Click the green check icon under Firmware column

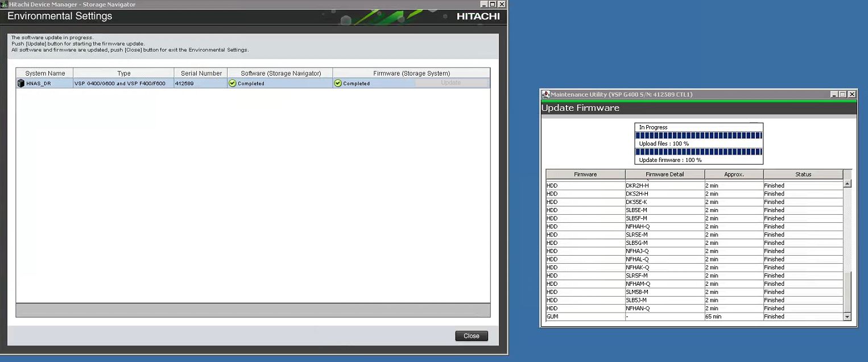(x=338, y=83)
